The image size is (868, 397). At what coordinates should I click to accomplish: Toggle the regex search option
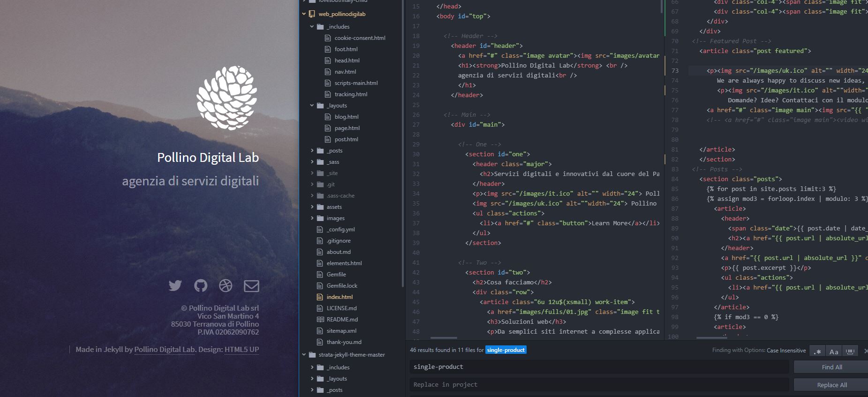817,351
